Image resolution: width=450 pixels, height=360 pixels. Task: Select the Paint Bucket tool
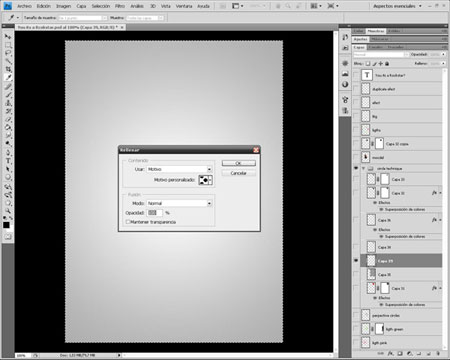[x=8, y=127]
